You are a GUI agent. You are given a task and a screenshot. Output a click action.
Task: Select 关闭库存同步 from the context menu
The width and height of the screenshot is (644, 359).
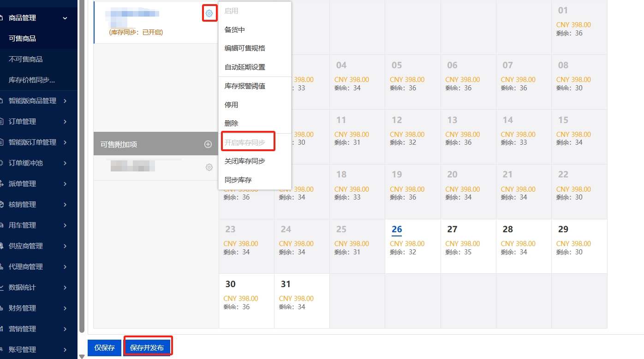[x=244, y=161]
